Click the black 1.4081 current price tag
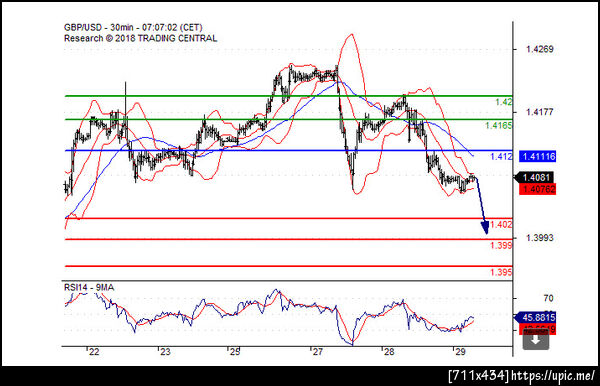The height and width of the screenshot is (386, 600). click(x=535, y=178)
